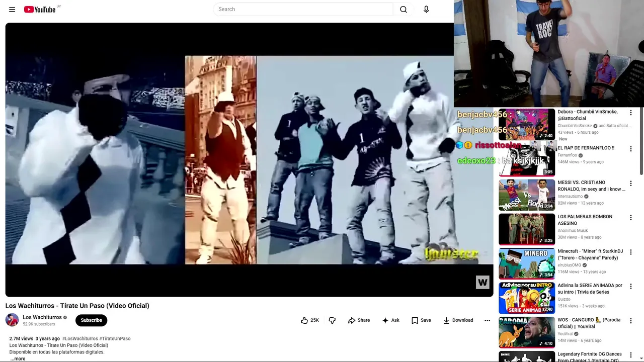The width and height of the screenshot is (644, 362).
Task: Open options menu for Adivina la SERIE video
Action: 630,286
